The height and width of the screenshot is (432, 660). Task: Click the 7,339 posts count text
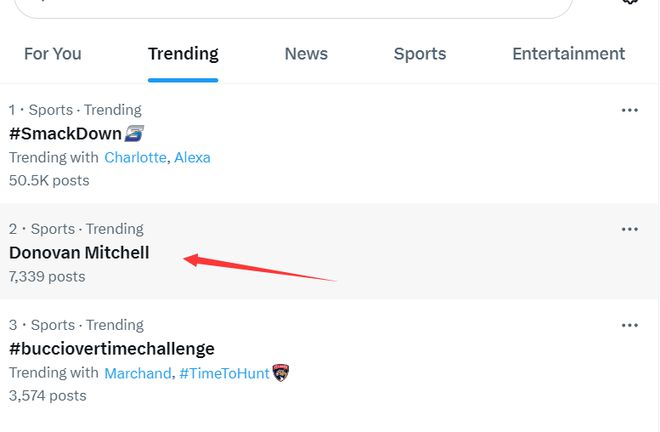coord(47,277)
